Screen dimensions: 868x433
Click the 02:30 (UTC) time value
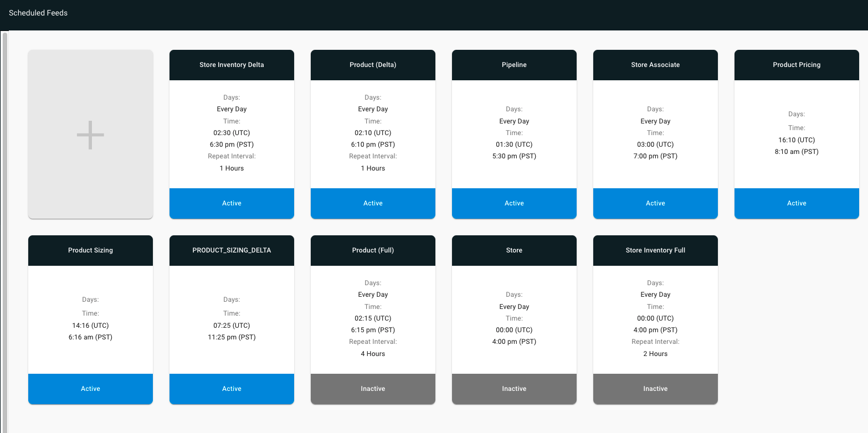(232, 133)
